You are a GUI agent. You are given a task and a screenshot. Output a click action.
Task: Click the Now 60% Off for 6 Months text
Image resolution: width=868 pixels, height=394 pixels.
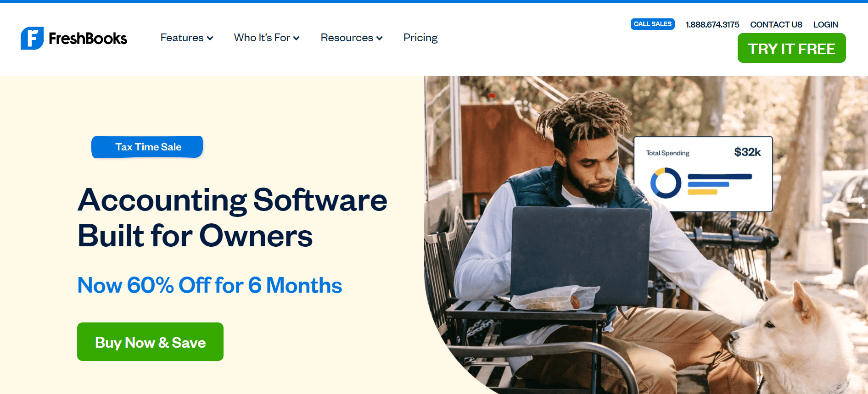click(x=210, y=285)
